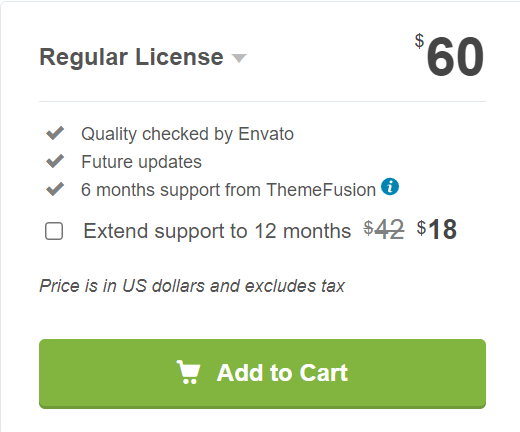
Task: Click the Quality checked by Envato text
Action: click(187, 134)
